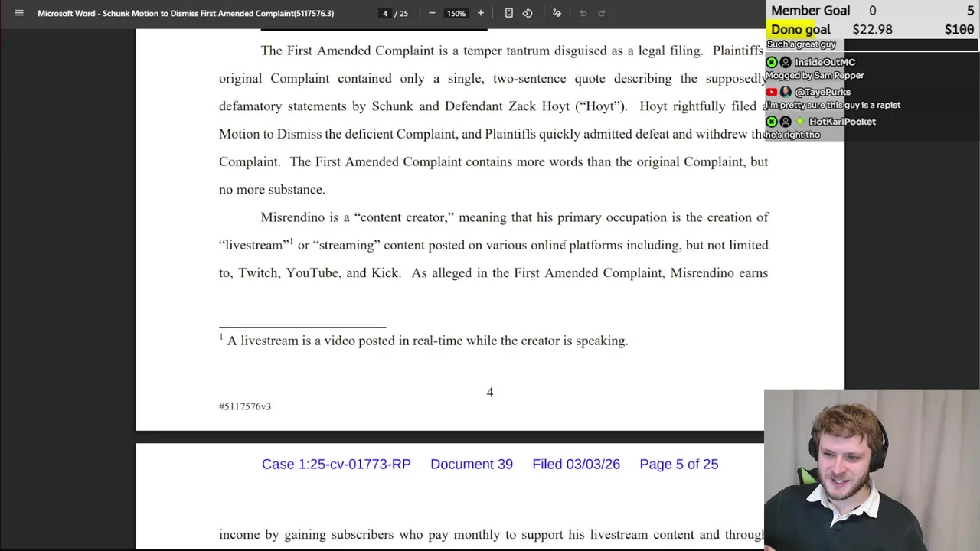This screenshot has height=551, width=980.
Task: Rotate the document counterclockwise
Action: pyautogui.click(x=528, y=13)
